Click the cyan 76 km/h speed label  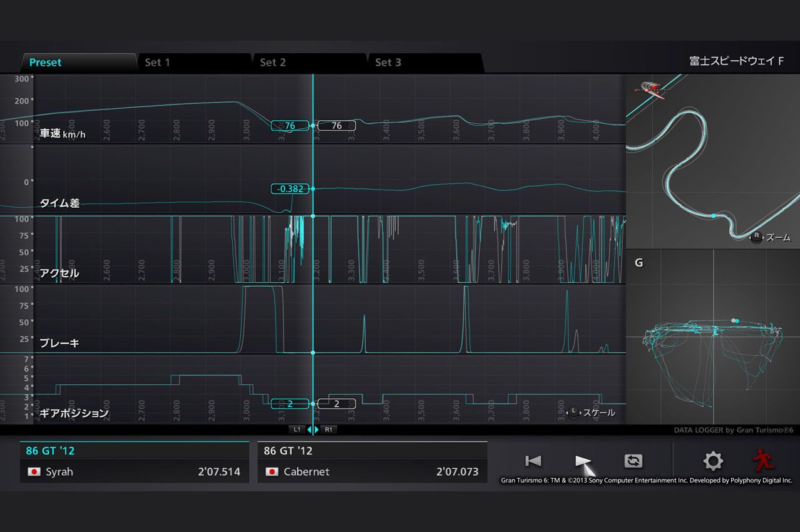[x=289, y=126]
